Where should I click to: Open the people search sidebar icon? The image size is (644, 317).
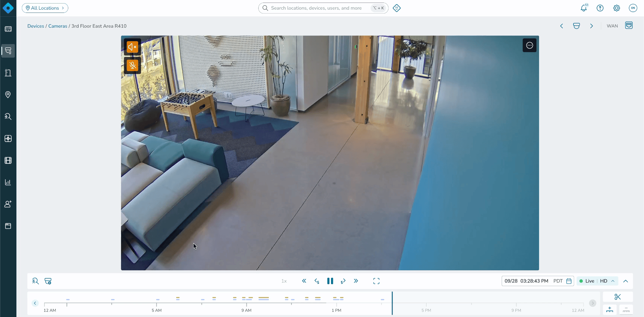pos(8,117)
